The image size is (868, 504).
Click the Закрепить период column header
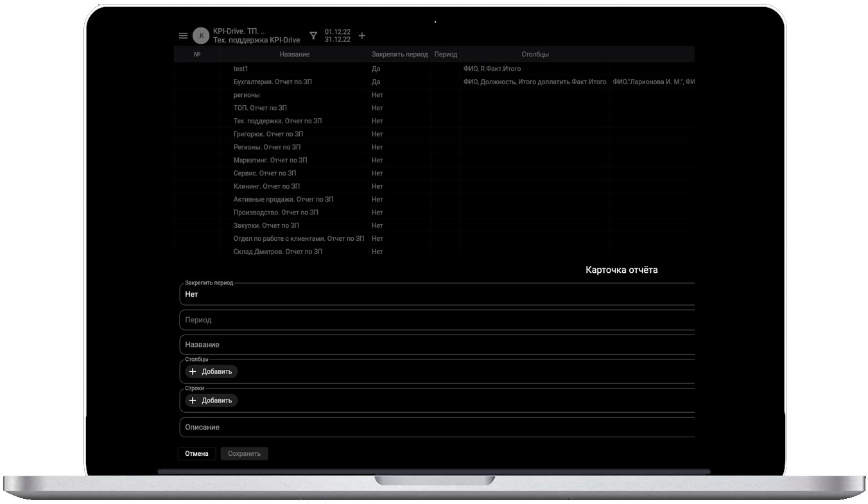(x=399, y=55)
